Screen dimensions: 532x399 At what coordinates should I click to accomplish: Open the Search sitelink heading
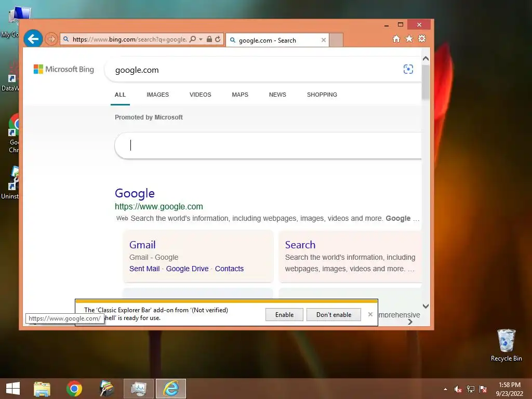pyautogui.click(x=300, y=245)
